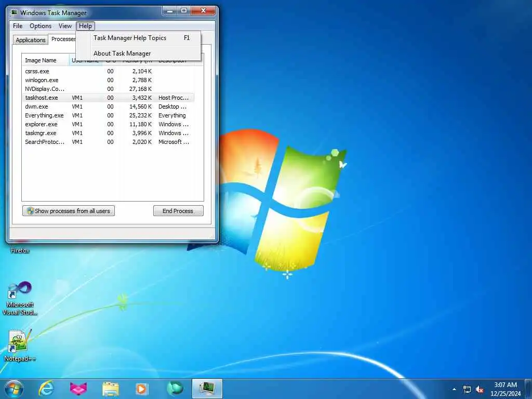The width and height of the screenshot is (532, 399).
Task: Click the network tray icon
Action: coord(467,390)
